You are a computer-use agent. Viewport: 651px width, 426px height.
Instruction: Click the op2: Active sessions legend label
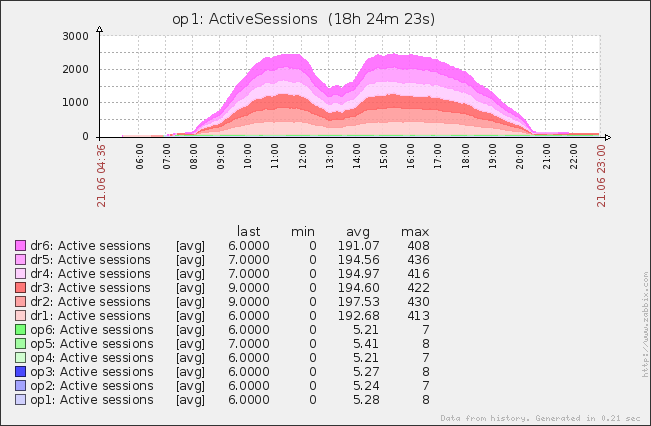(x=90, y=386)
